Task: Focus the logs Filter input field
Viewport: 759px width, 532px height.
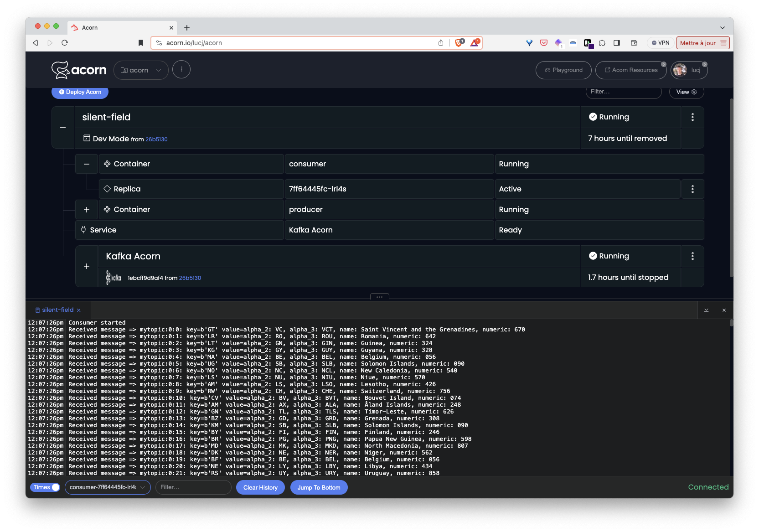Action: pos(193,487)
